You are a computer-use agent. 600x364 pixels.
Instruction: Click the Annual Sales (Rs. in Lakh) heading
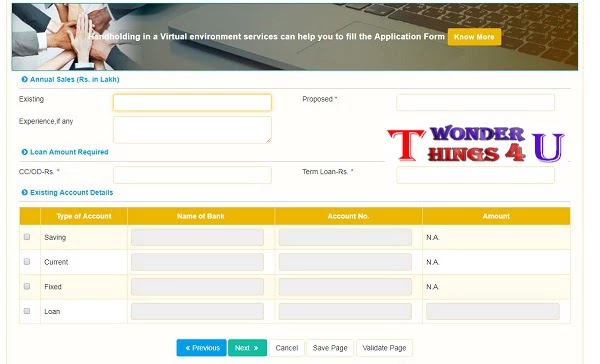(x=75, y=79)
